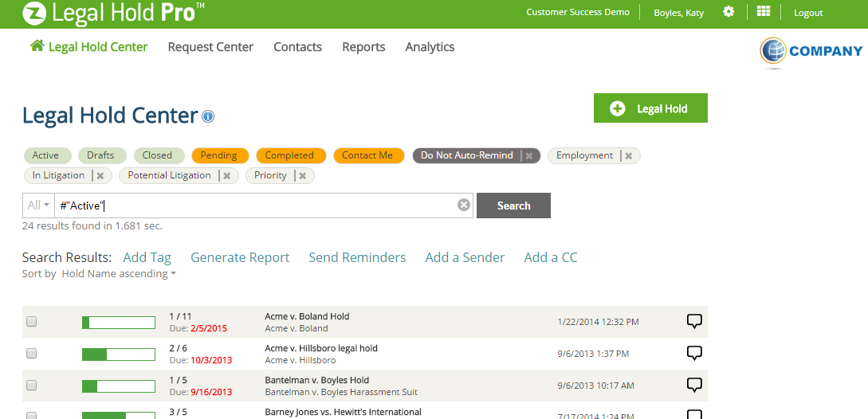Filter by the Active tag
This screenshot has height=419, width=868.
[x=48, y=155]
